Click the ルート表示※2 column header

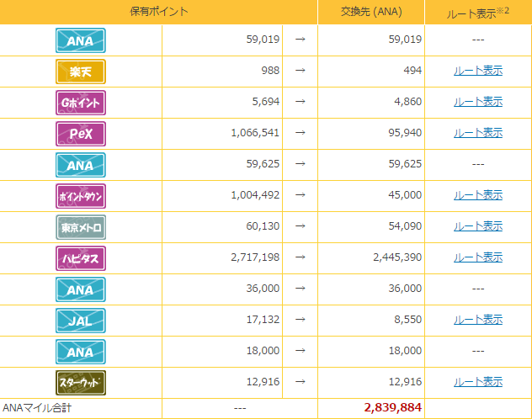[478, 12]
